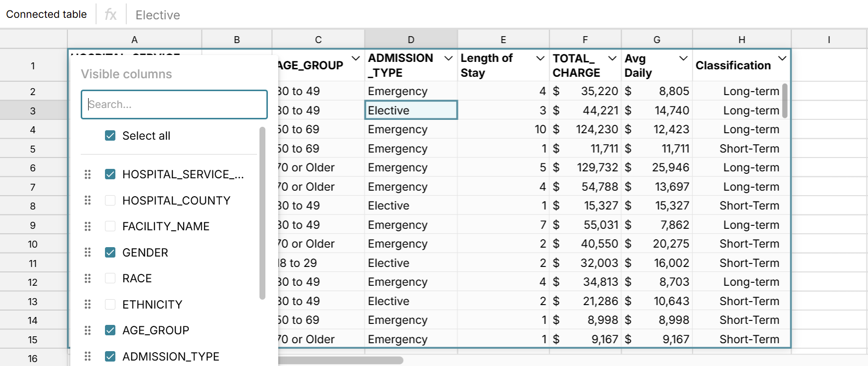Viewport: 868px width, 366px height.
Task: Click the Connected table label
Action: (x=47, y=14)
